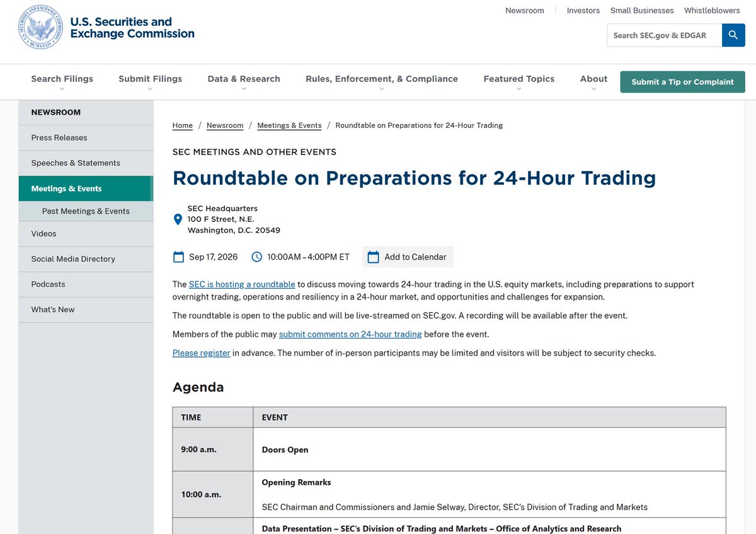Click the location pin icon by SEC Headquarters
The image size is (756, 534).
[178, 219]
